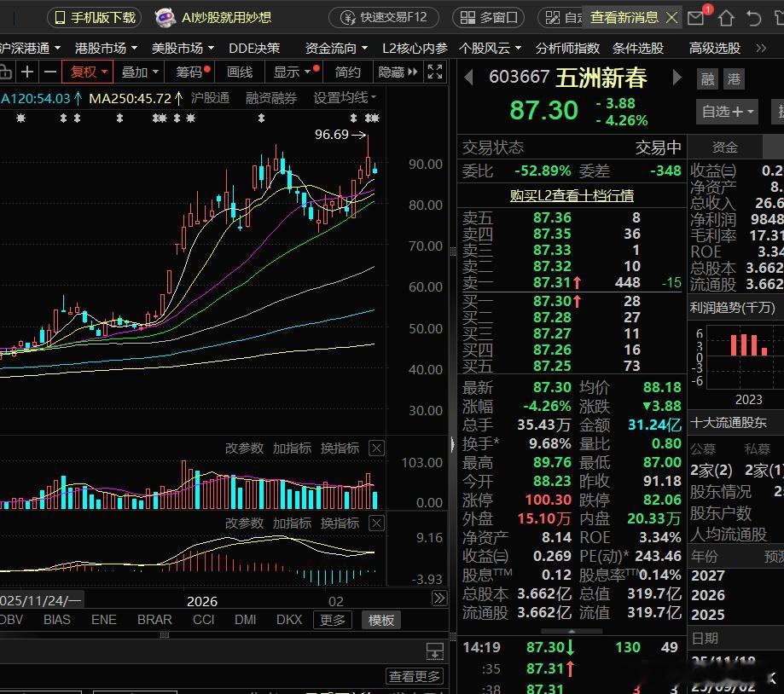Select DMI indicator tab
784x694 pixels.
pos(245,620)
